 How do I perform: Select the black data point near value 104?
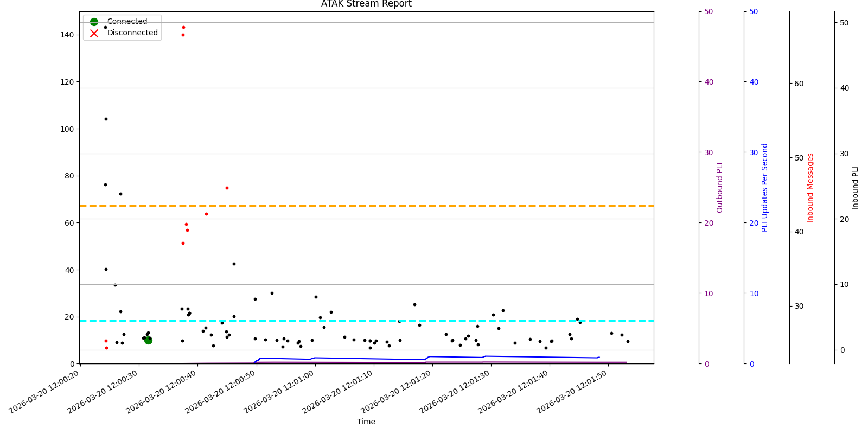tap(106, 119)
